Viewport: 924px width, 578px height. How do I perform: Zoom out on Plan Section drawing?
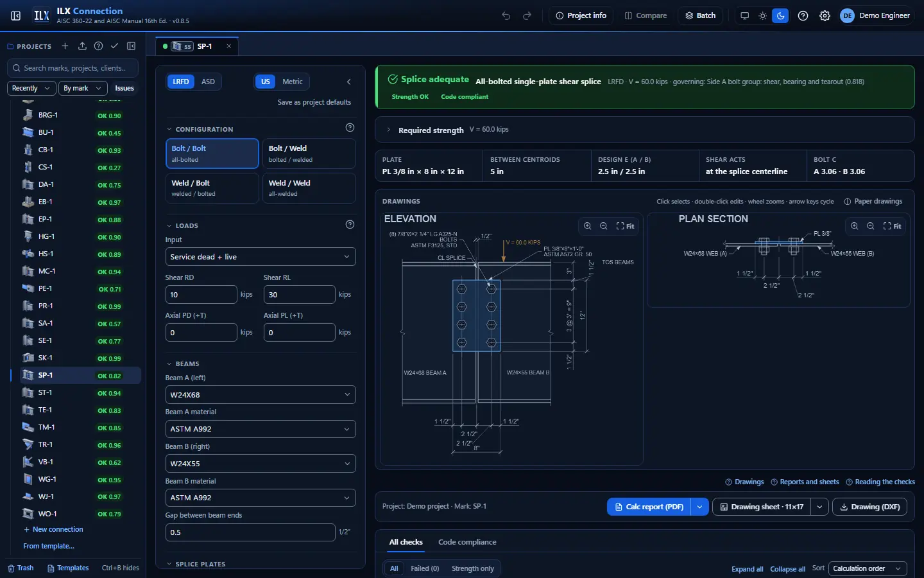[x=871, y=226]
